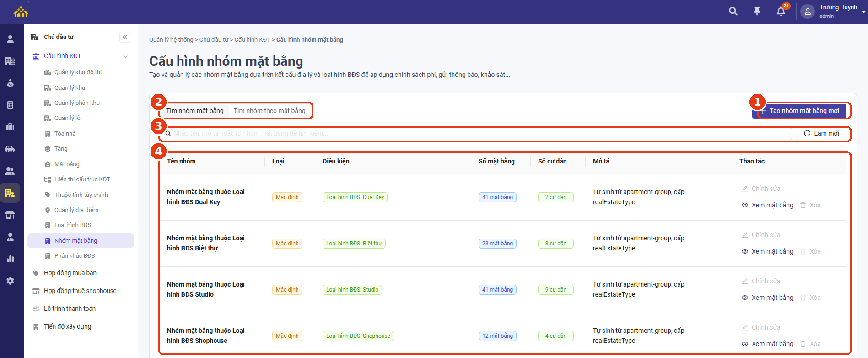Click Chỉnh sửa for Dual Key group

tap(761, 189)
